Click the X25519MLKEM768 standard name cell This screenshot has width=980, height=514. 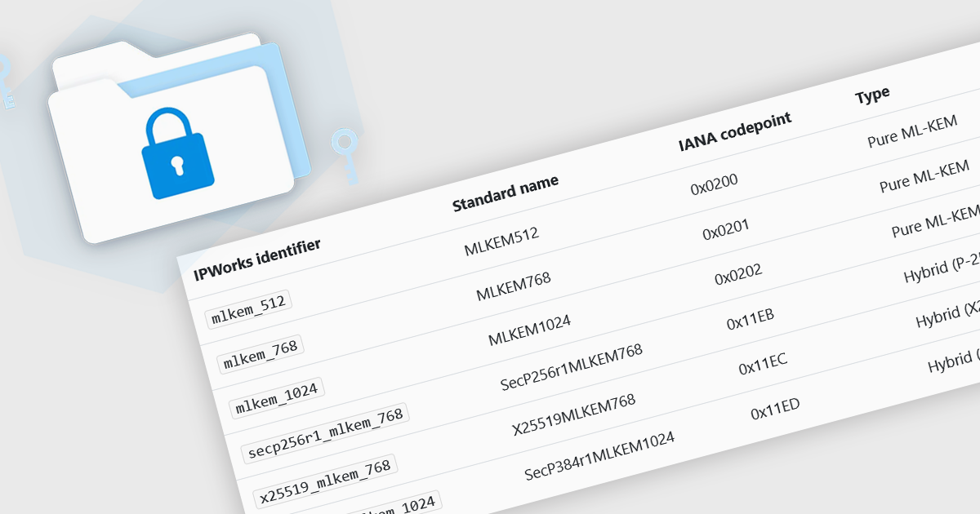point(573,414)
